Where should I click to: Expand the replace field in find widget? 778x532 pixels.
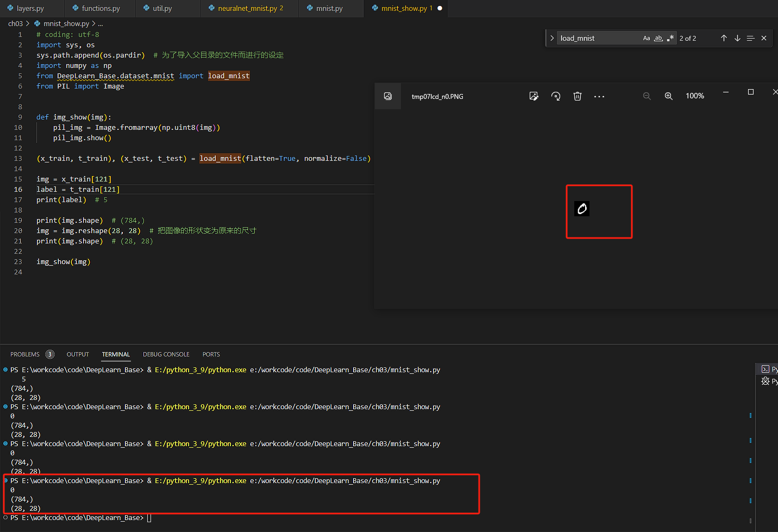552,38
